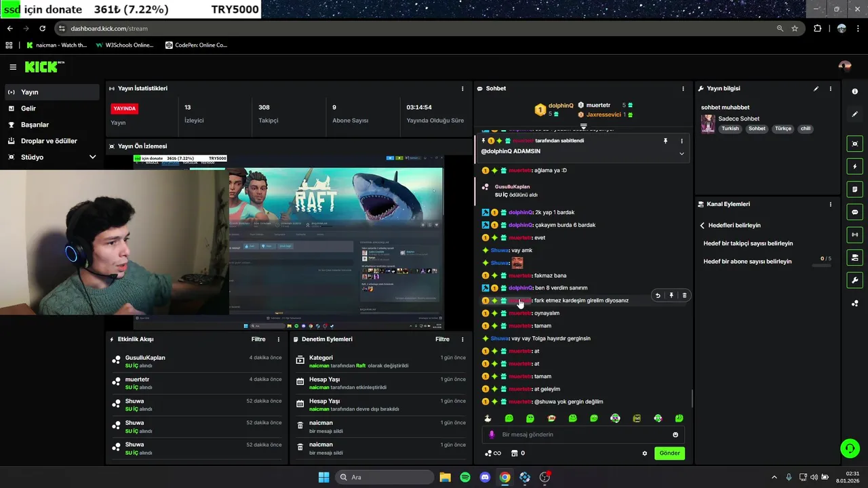Viewport: 868px width, 488px height.
Task: Open browser extensions puzzle icon
Action: click(x=817, y=28)
